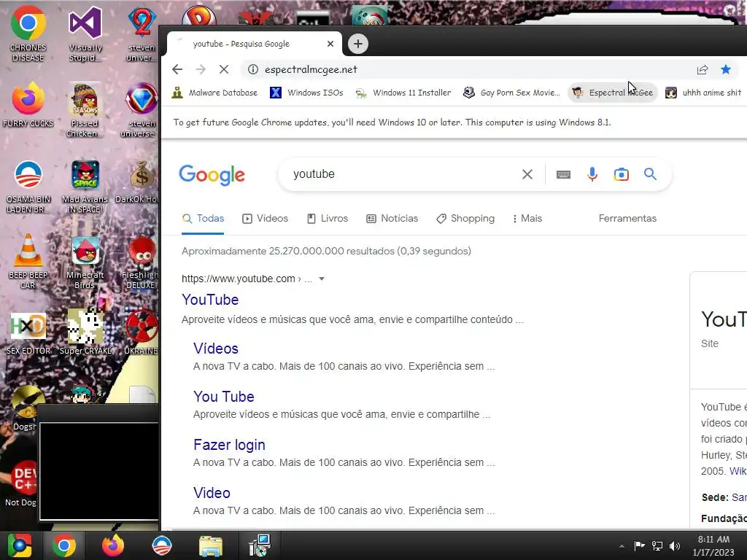Click the Chrome forward arrow
The width and height of the screenshot is (747, 560).
pyautogui.click(x=201, y=69)
